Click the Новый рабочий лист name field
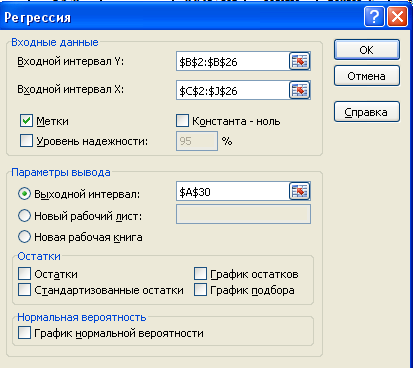 point(243,214)
